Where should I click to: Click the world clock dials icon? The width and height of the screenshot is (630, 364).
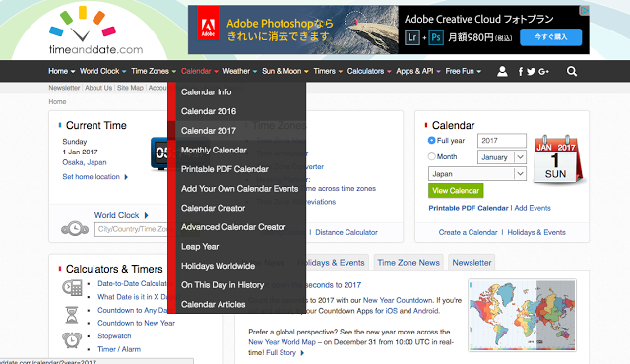(x=75, y=229)
